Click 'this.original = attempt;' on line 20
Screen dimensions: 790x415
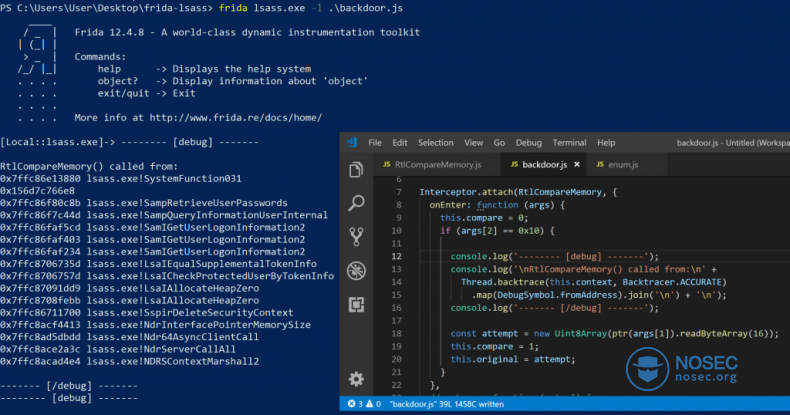pos(512,359)
